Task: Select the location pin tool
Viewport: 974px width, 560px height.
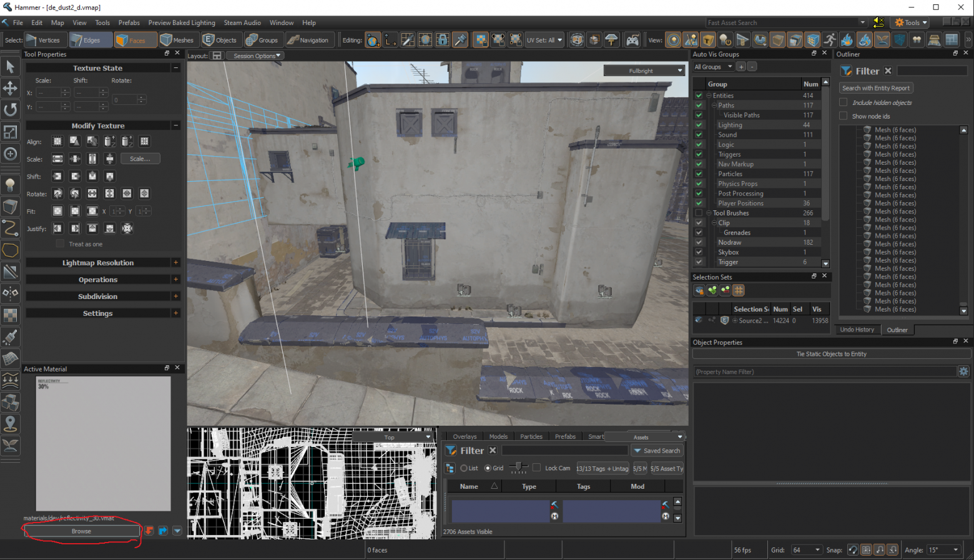Action: 11,424
